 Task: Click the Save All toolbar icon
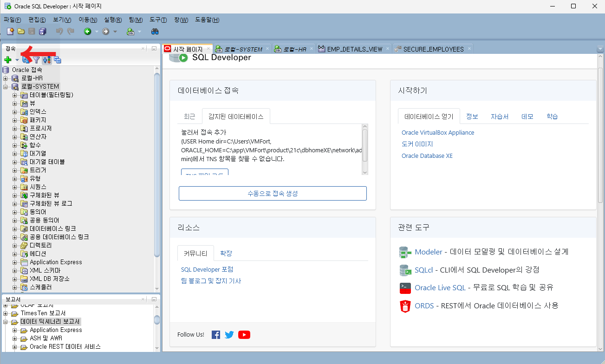(43, 32)
